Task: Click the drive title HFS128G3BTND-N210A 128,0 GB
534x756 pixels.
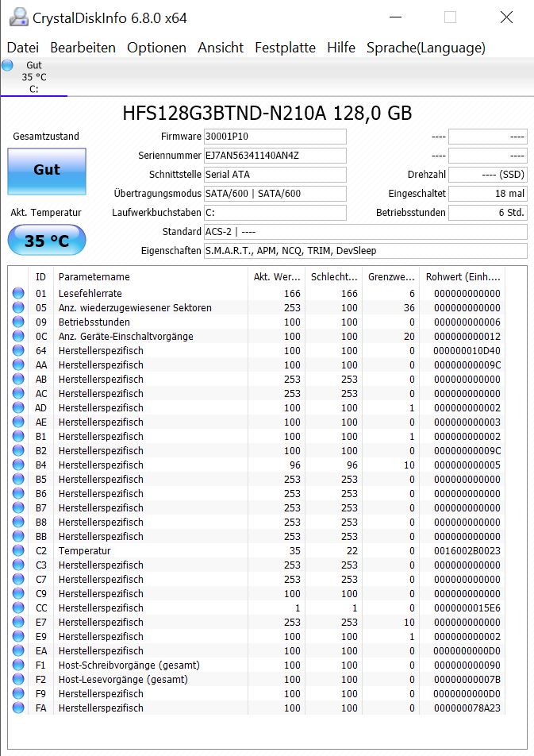Action: 267,114
